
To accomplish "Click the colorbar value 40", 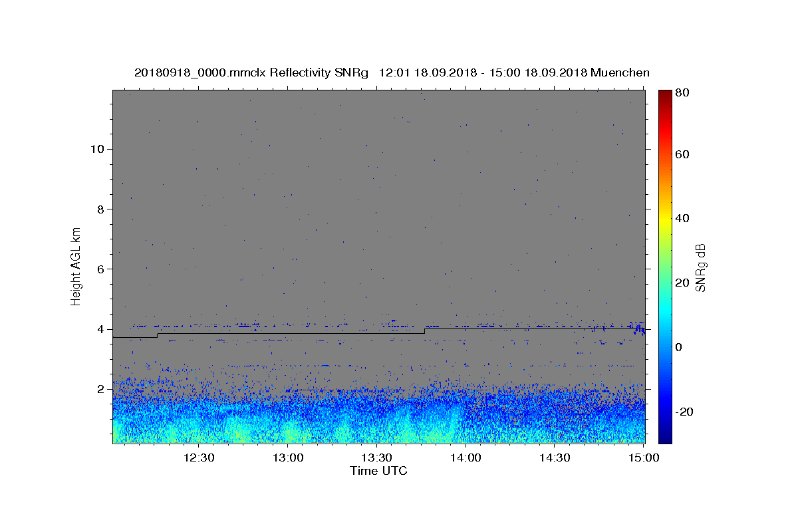I will [x=683, y=218].
